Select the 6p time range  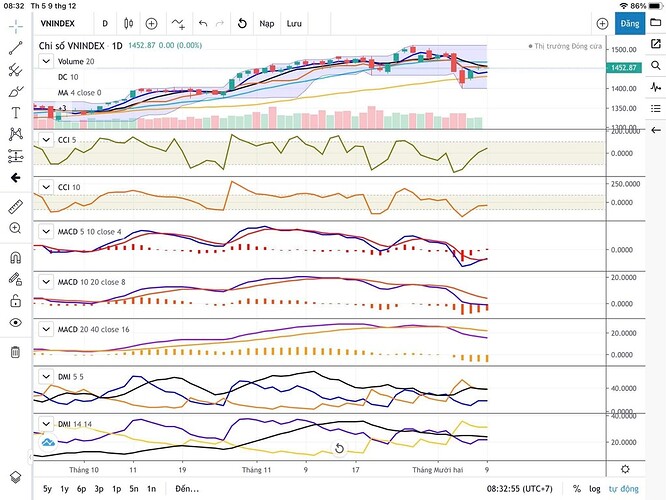[x=82, y=489]
